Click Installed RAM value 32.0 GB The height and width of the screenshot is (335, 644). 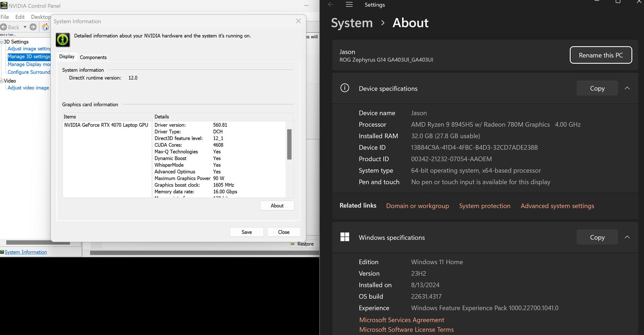445,136
